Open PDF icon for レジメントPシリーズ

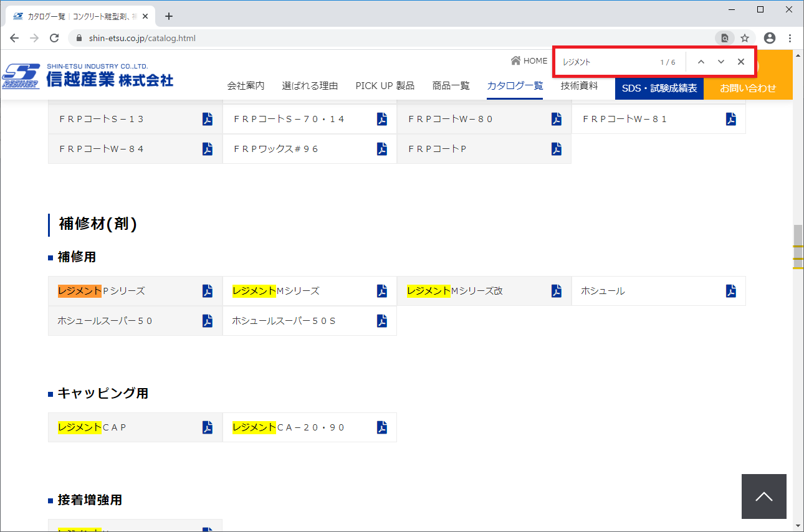(208, 291)
